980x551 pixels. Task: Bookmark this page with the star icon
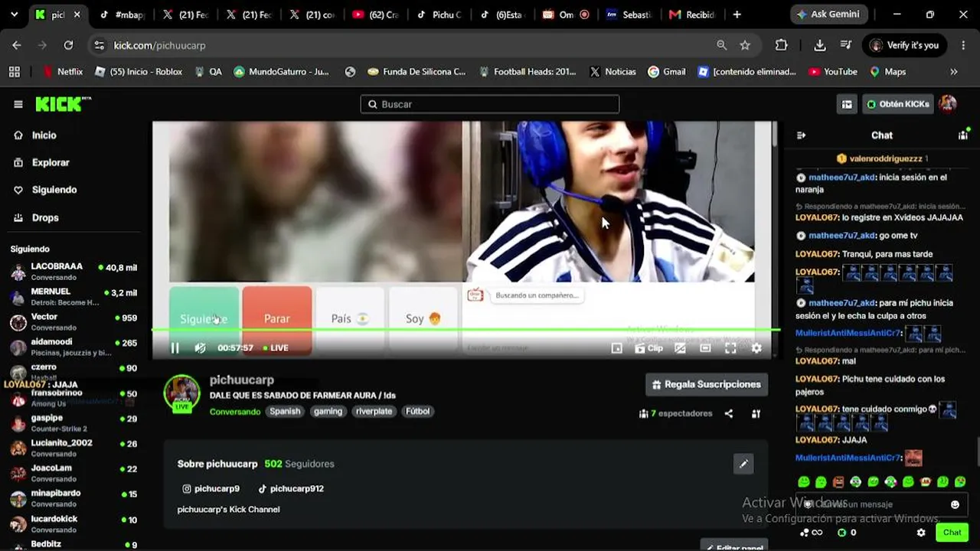click(745, 45)
